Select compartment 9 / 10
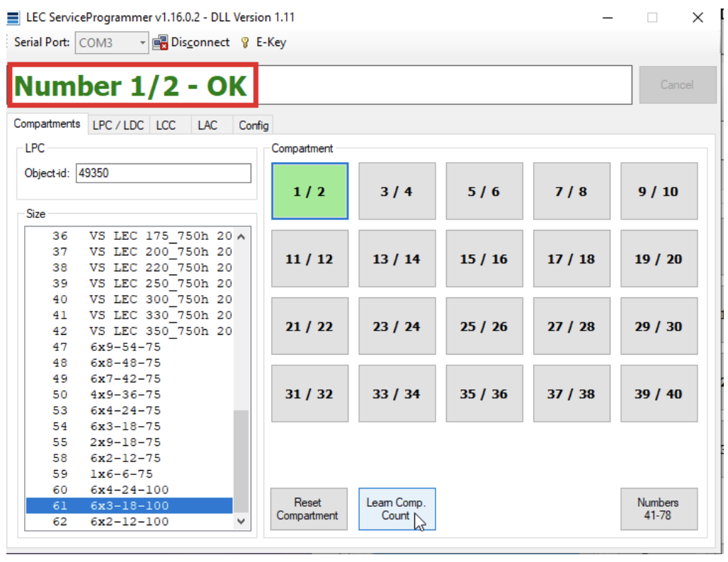The height and width of the screenshot is (562, 728). [659, 191]
